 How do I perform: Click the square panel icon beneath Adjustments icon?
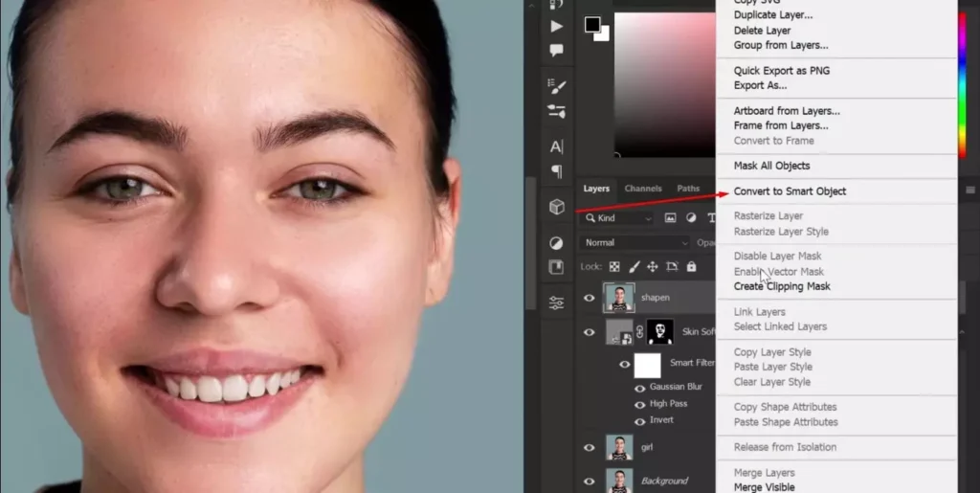[x=556, y=267]
